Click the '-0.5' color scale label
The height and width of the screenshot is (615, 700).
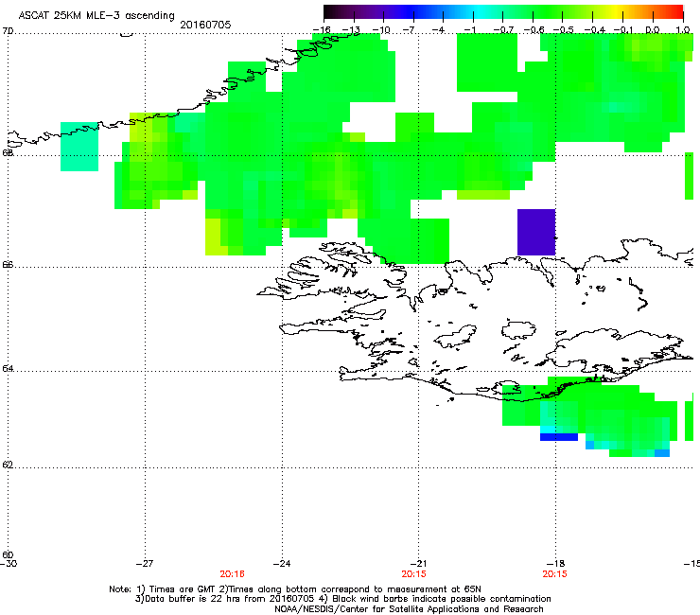(564, 30)
